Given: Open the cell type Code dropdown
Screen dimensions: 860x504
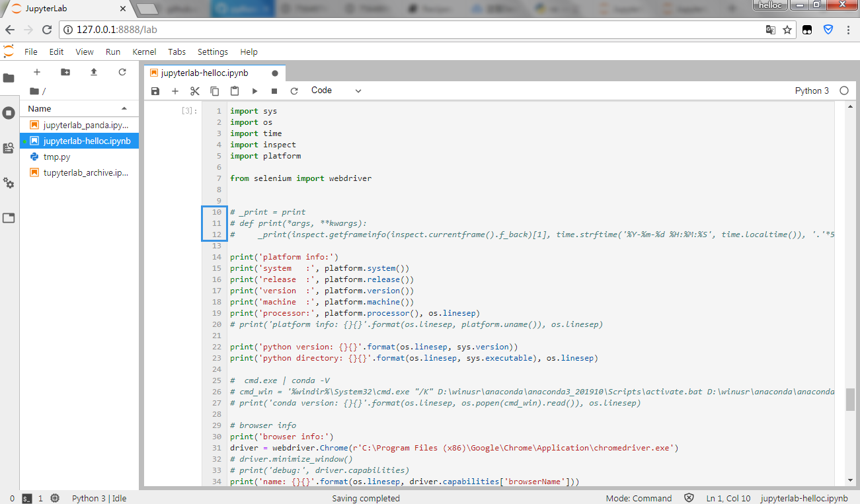Looking at the screenshot, I should 336,90.
